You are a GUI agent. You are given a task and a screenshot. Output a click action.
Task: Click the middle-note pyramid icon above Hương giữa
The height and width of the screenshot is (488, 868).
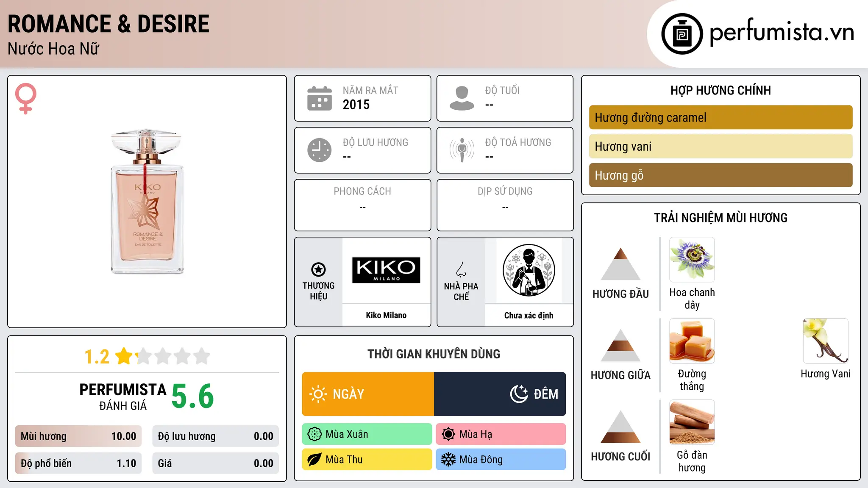point(620,345)
